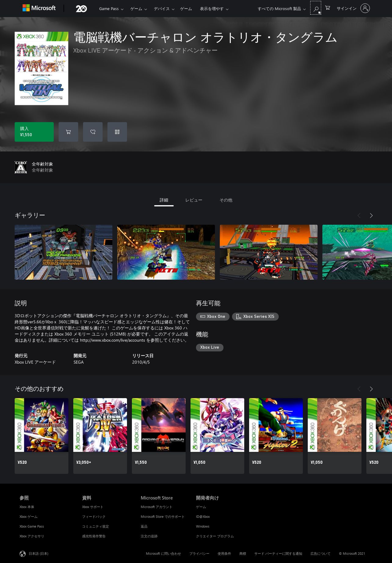Screen dimensions: 392x563
Task: Click the サインイン link
Action: click(347, 9)
